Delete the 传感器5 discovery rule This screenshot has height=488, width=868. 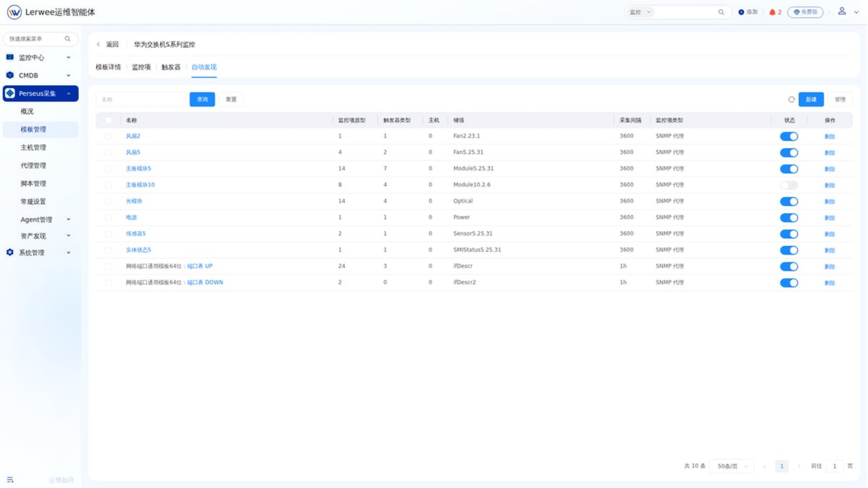pyautogui.click(x=830, y=234)
